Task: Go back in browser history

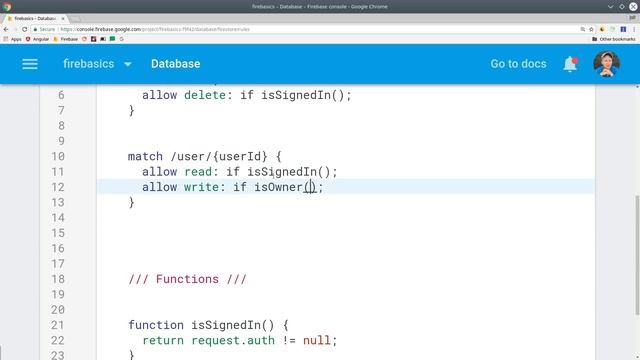Action: point(6,29)
